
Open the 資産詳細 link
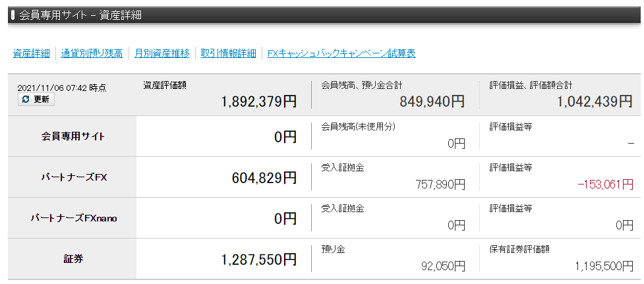click(x=31, y=53)
